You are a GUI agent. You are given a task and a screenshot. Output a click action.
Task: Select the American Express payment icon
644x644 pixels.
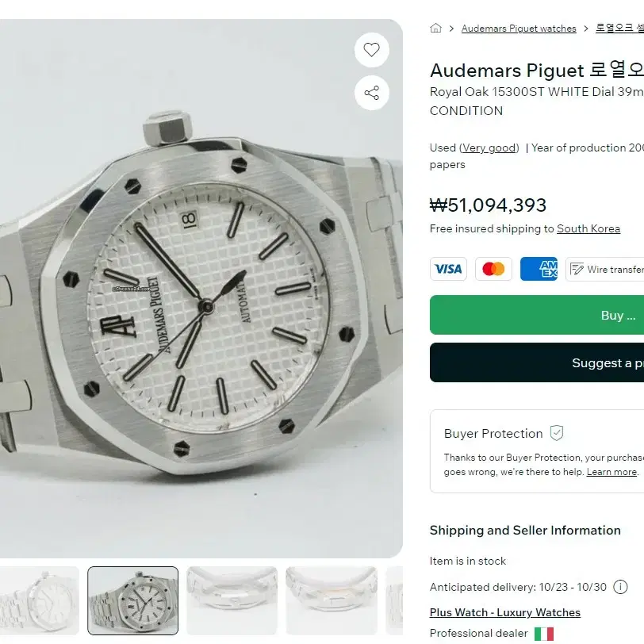point(539,269)
